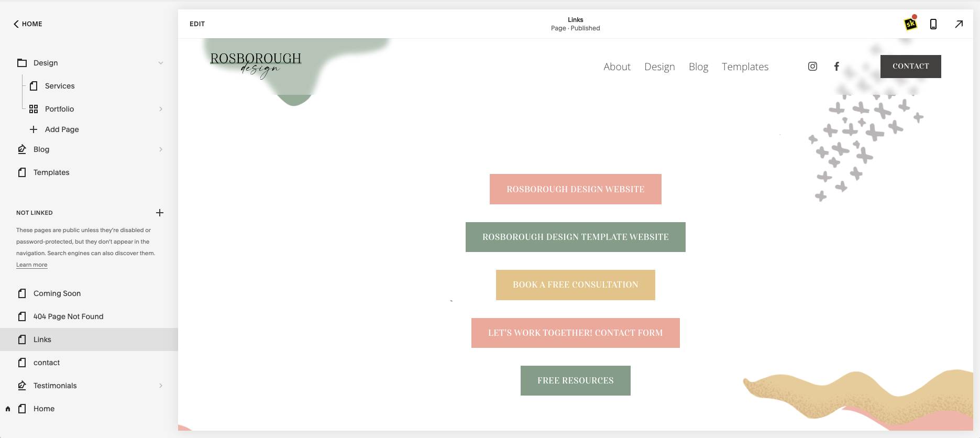Click the NOT LINKED heading
The height and width of the screenshot is (438, 980).
click(35, 213)
